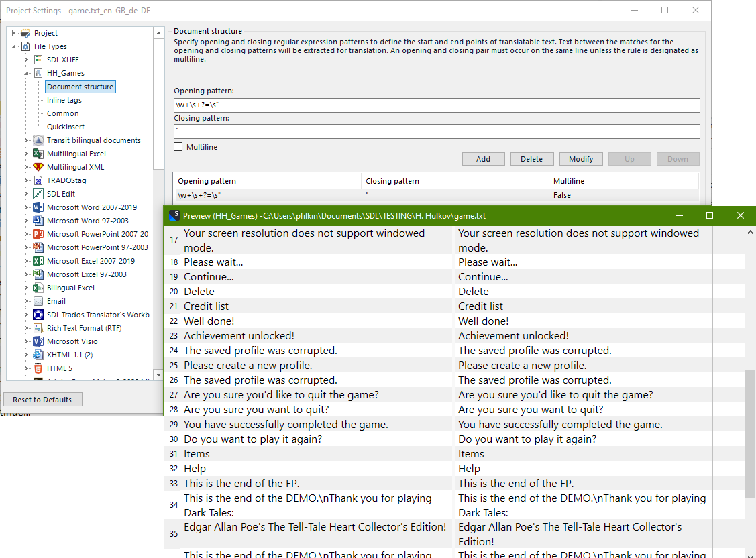The width and height of the screenshot is (756, 558).
Task: Click the Add pattern button
Action: (x=483, y=159)
